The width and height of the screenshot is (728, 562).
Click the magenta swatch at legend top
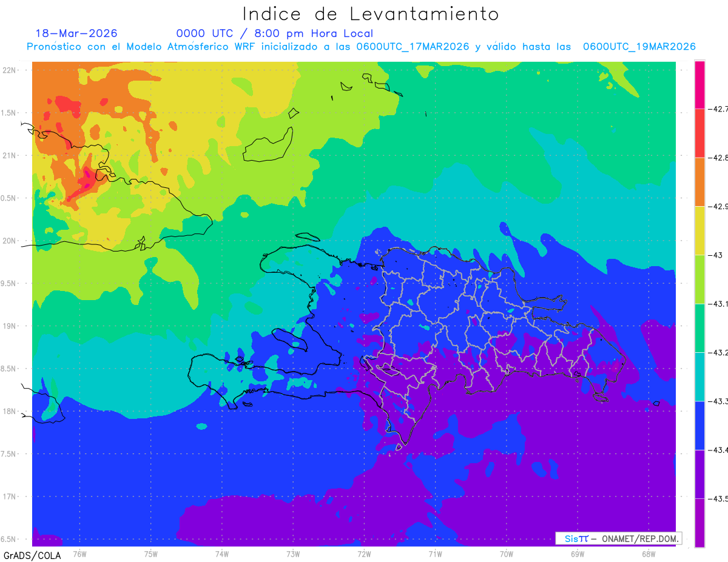pyautogui.click(x=699, y=85)
